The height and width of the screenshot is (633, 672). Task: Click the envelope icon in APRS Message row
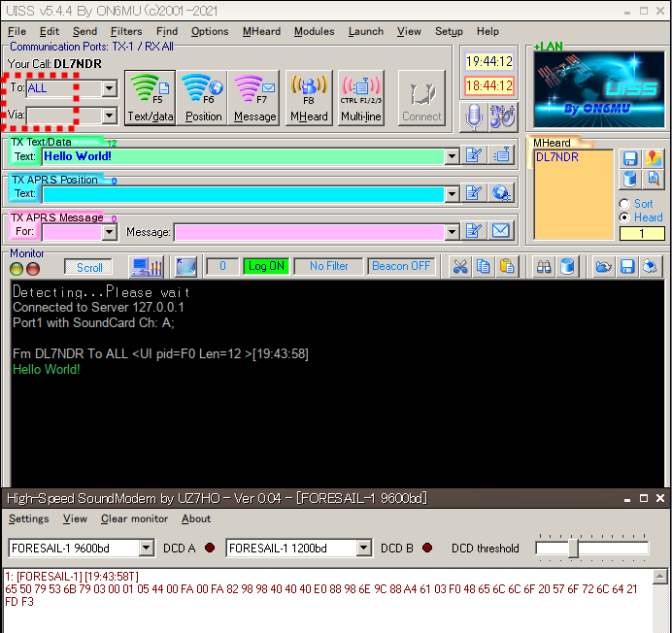click(x=501, y=231)
